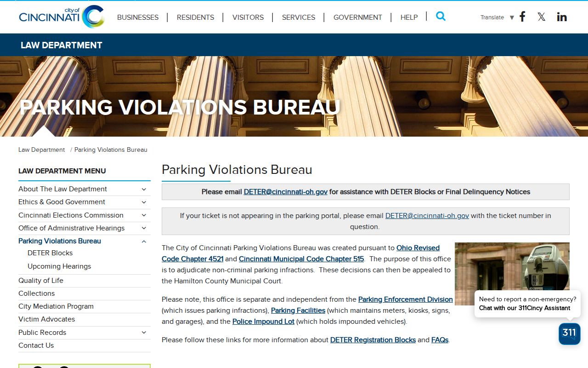
Task: Open the Translate dropdown
Action: coord(497,17)
